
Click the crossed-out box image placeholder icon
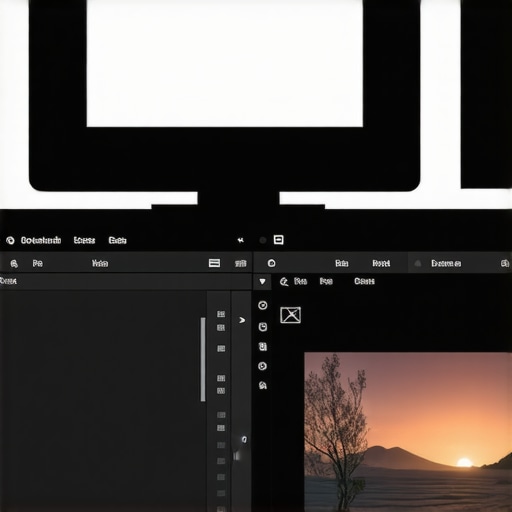point(290,315)
